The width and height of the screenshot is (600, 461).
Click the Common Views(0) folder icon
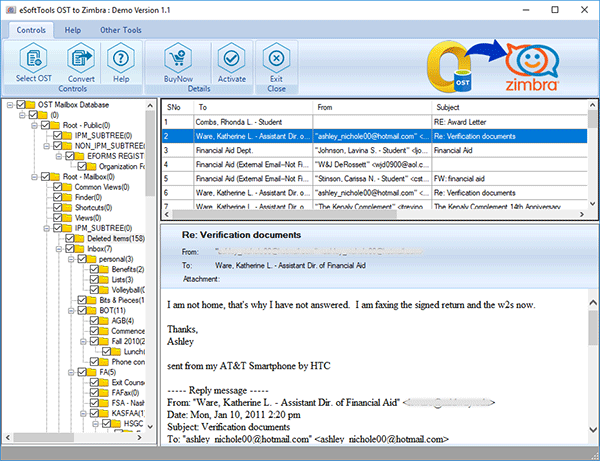point(67,187)
